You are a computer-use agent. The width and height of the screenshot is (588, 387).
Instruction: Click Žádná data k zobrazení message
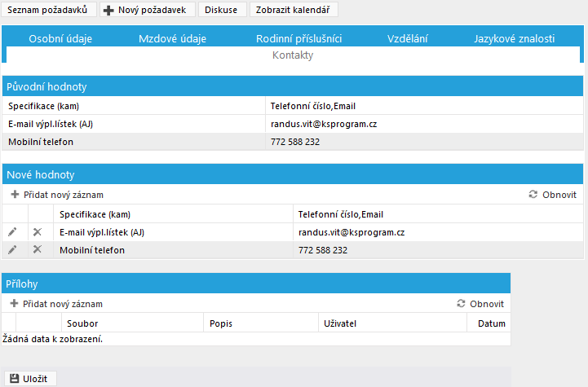point(52,339)
